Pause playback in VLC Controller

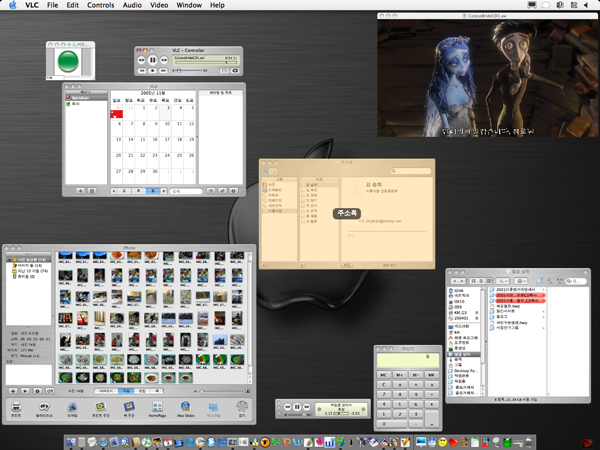click(152, 60)
